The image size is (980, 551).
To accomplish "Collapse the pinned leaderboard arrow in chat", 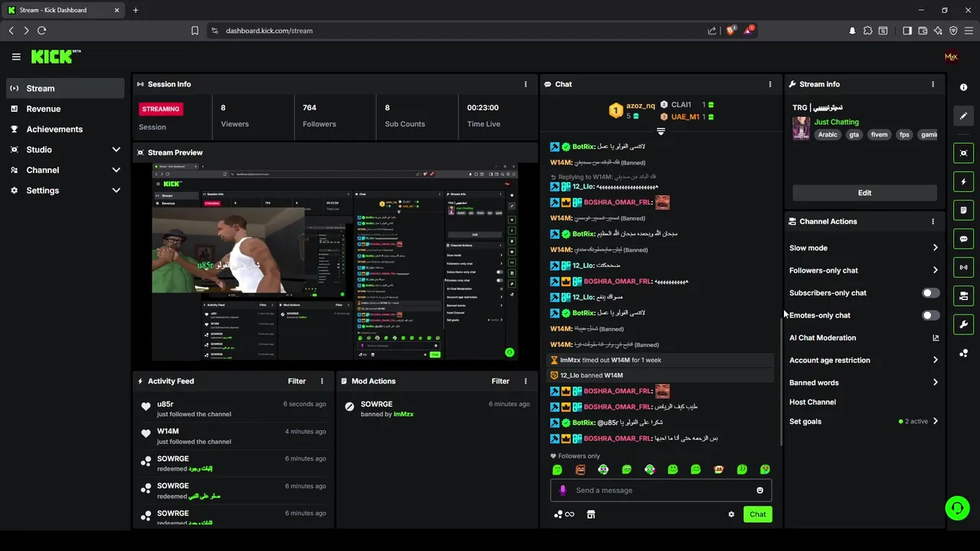I will tap(661, 132).
